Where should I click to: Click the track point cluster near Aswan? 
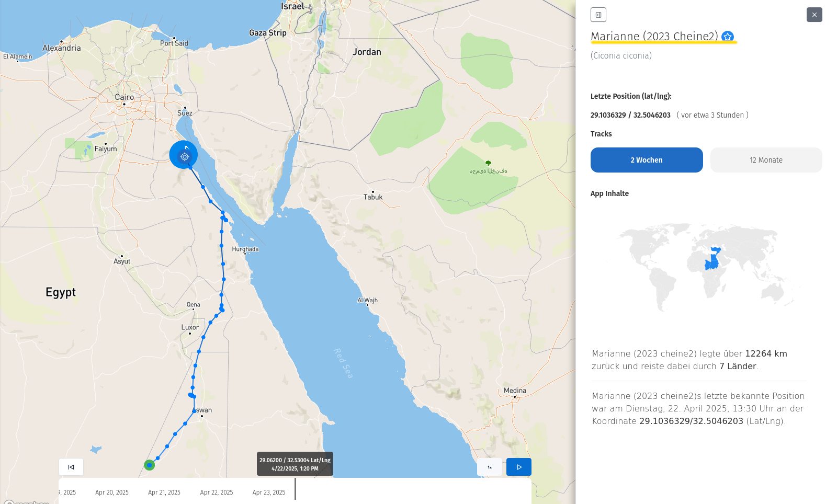192,396
